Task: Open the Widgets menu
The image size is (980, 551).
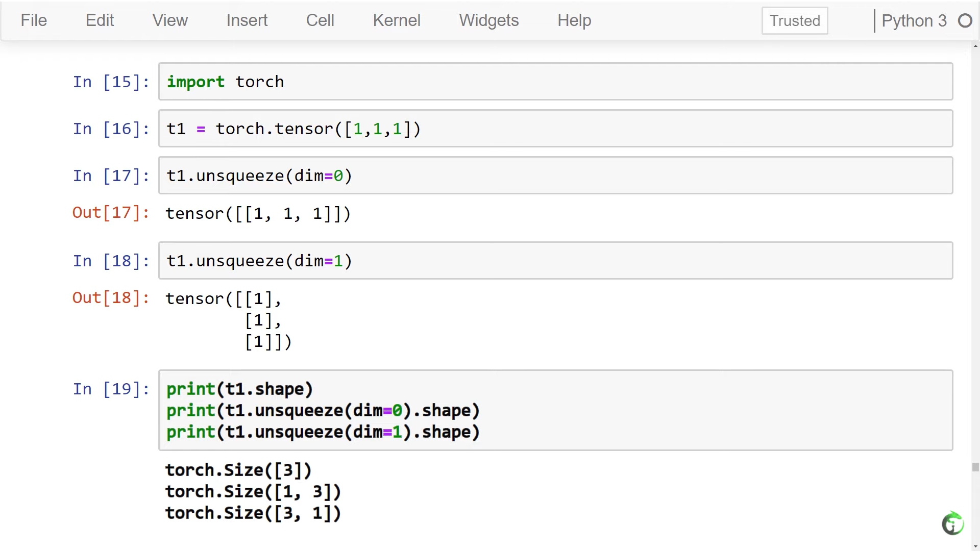Action: click(x=488, y=20)
